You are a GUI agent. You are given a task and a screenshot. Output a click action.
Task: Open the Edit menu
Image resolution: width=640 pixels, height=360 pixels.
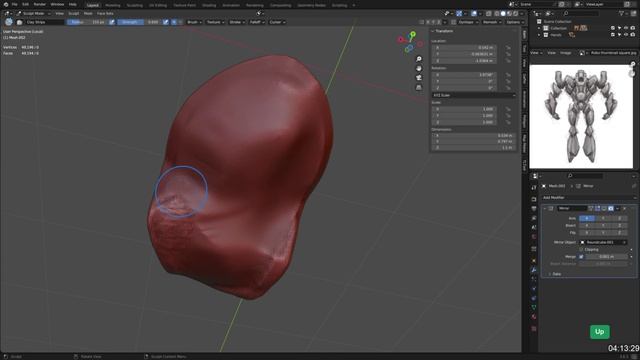(x=25, y=4)
